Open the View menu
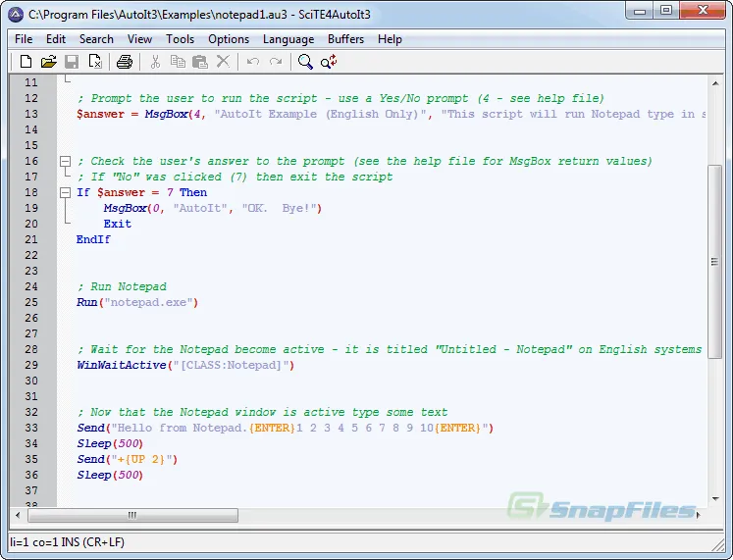Image resolution: width=733 pixels, height=560 pixels. click(139, 39)
